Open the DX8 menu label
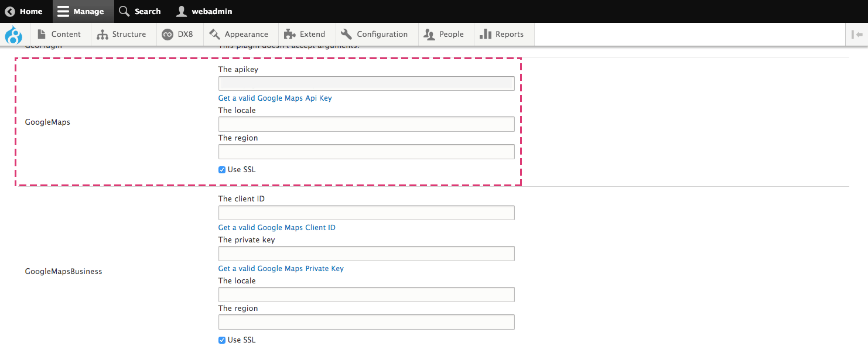Image resolution: width=868 pixels, height=356 pixels. point(185,35)
